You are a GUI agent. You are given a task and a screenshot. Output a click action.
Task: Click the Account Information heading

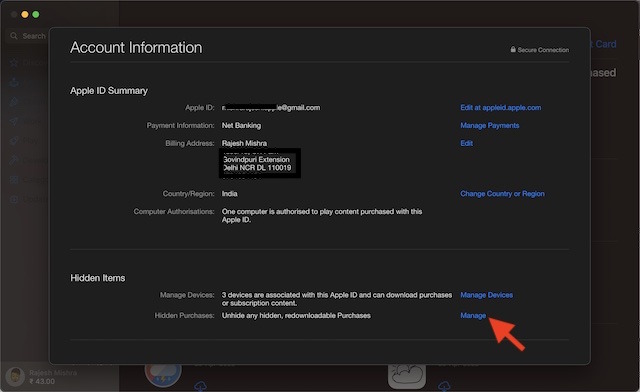(136, 47)
